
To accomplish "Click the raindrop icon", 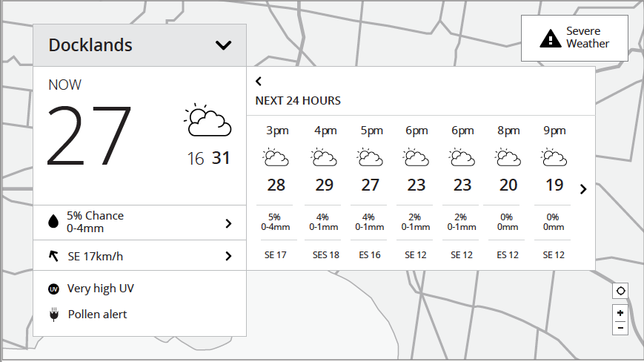I will coord(53,222).
